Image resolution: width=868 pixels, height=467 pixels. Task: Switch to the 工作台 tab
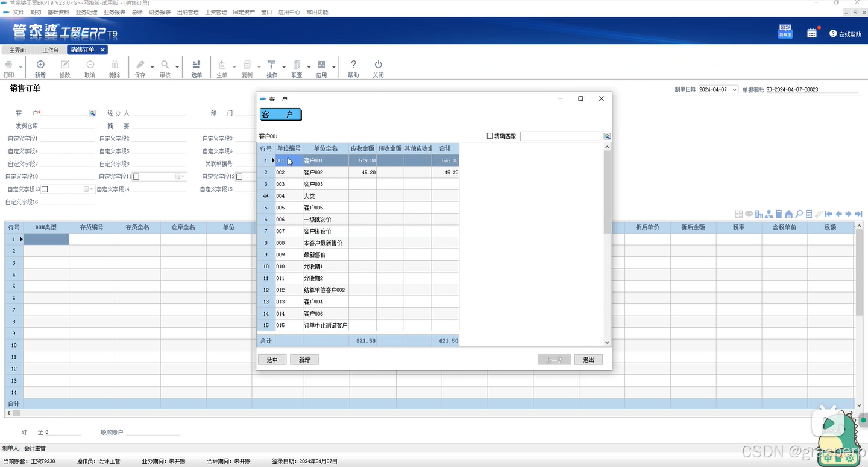[51, 50]
